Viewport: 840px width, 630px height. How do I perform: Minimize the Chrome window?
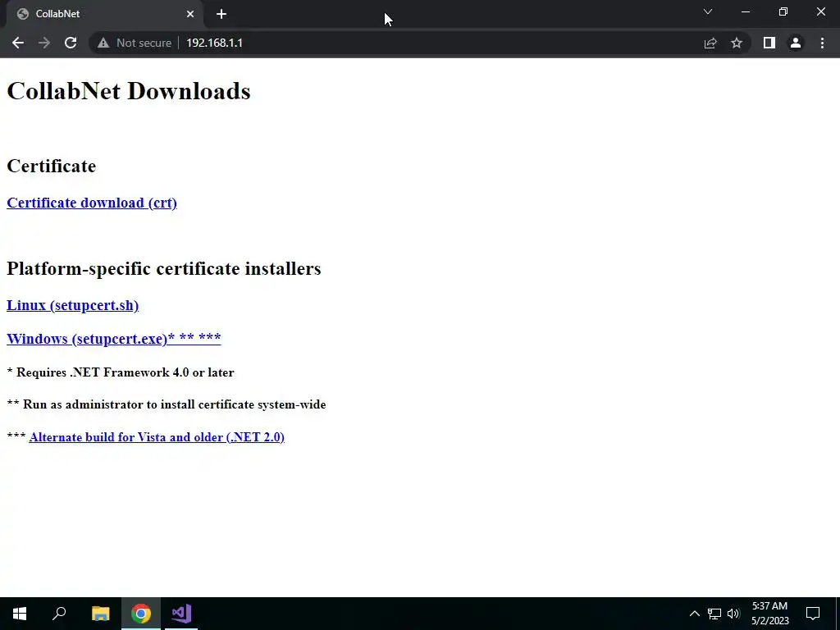click(746, 11)
